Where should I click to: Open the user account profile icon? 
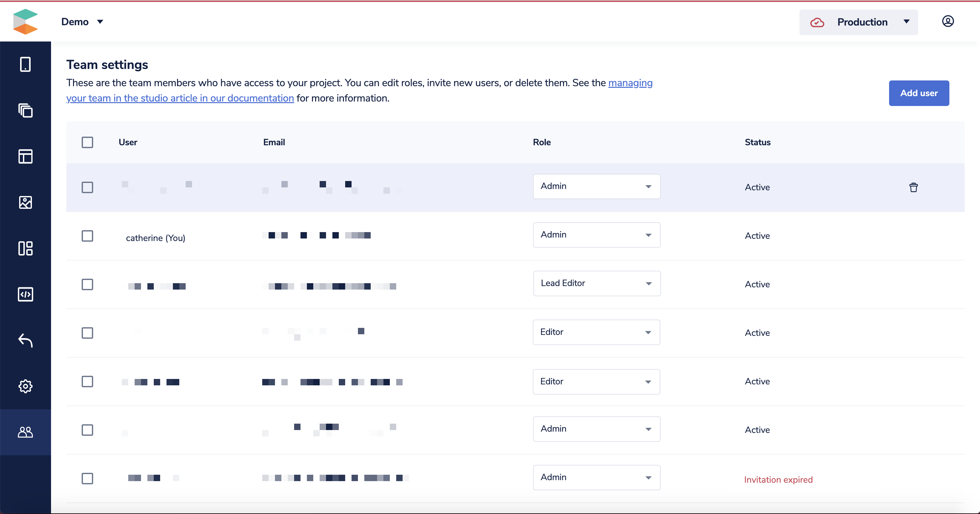point(948,21)
